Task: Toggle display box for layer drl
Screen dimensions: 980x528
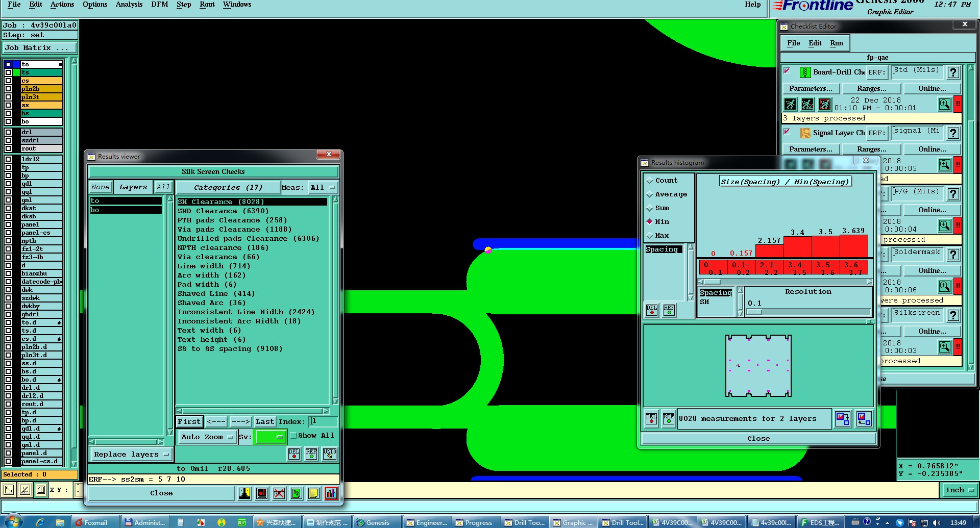Action: click(x=8, y=132)
